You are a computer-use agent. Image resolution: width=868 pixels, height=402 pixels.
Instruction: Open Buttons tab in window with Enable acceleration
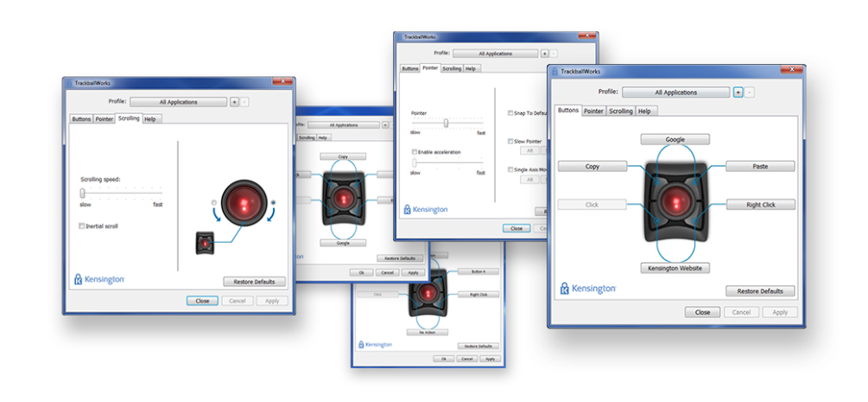tap(409, 69)
